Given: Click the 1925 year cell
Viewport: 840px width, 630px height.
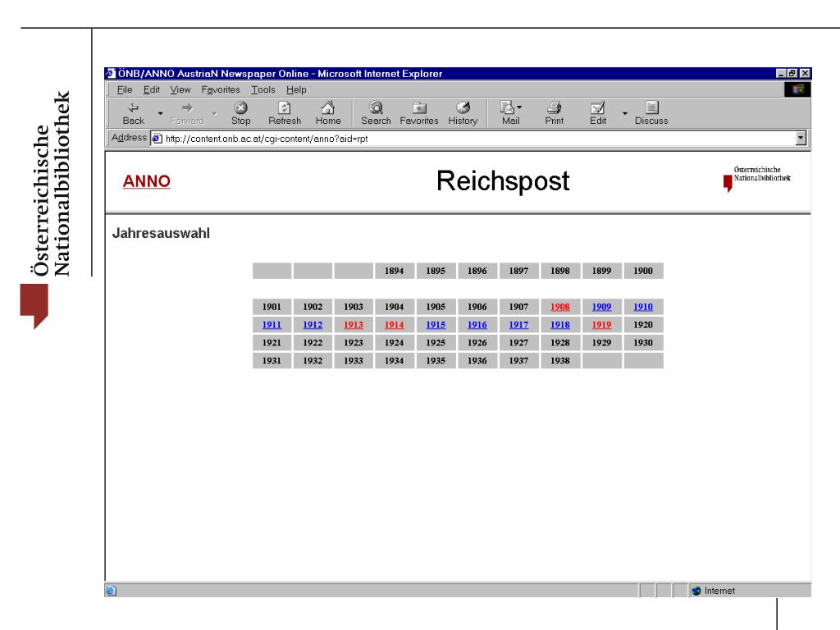Looking at the screenshot, I should click(436, 343).
